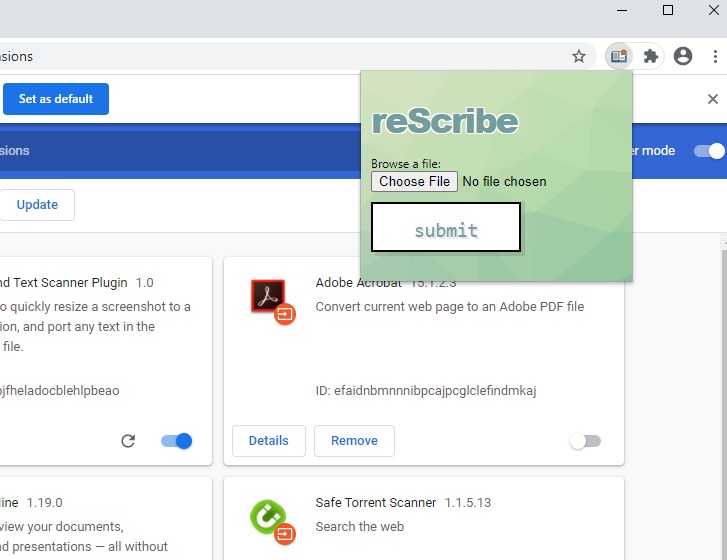Open the Chrome profile avatar menu
The height and width of the screenshot is (560, 727).
(683, 57)
